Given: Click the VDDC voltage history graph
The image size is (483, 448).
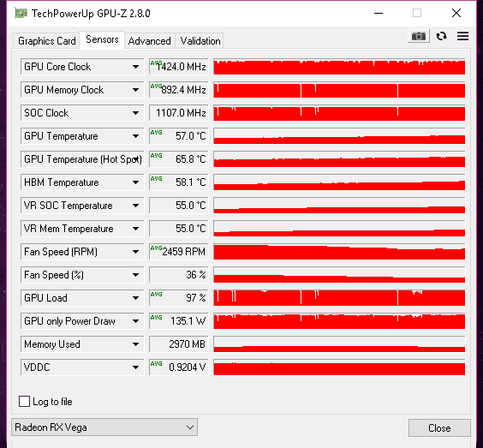Looking at the screenshot, I should (x=339, y=367).
